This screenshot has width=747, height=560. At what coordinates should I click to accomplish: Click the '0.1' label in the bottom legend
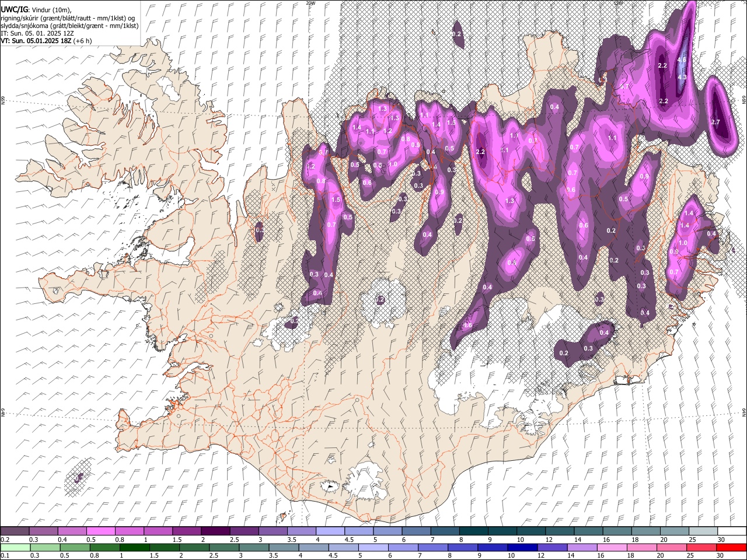click(x=5, y=556)
